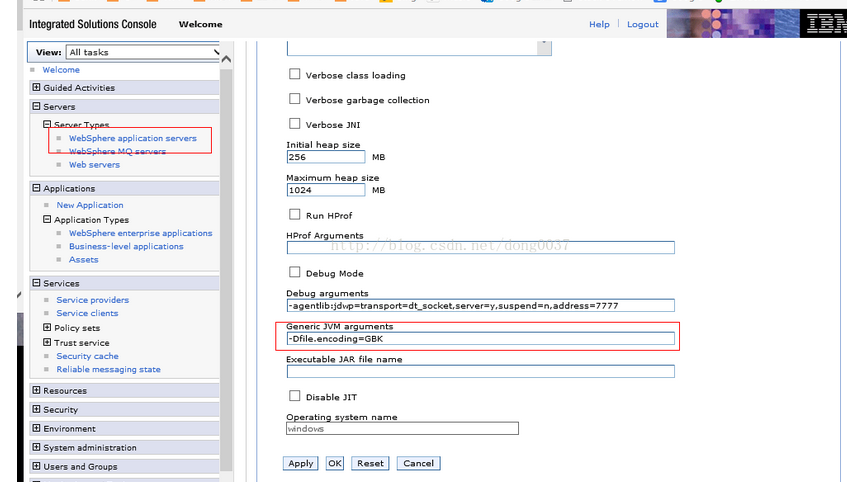This screenshot has width=847, height=482.
Task: Expand the Users and Groups section
Action: 36,466
